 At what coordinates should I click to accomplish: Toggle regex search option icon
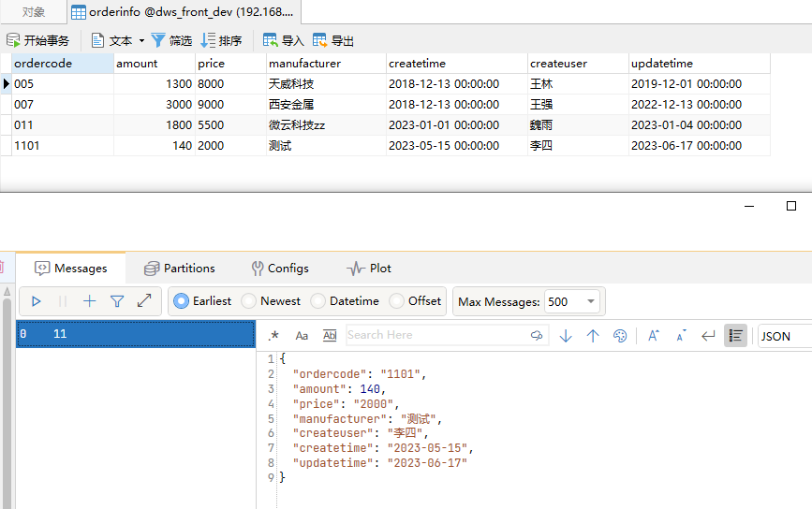(273, 336)
